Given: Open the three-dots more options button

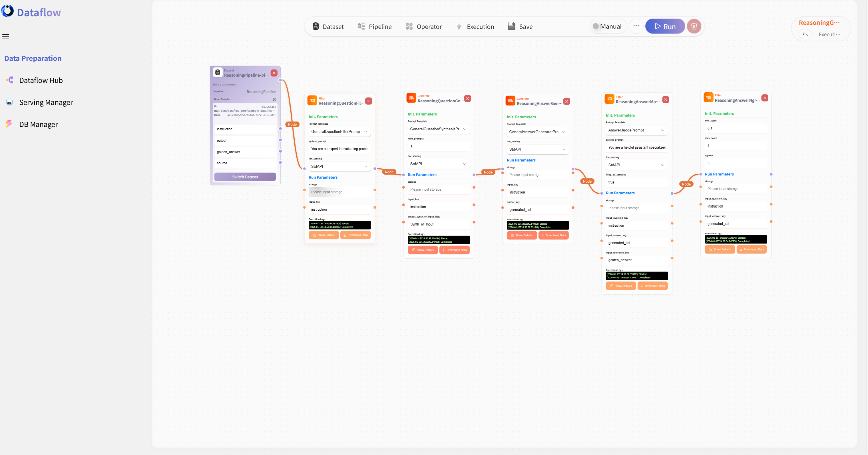Looking at the screenshot, I should (x=636, y=26).
